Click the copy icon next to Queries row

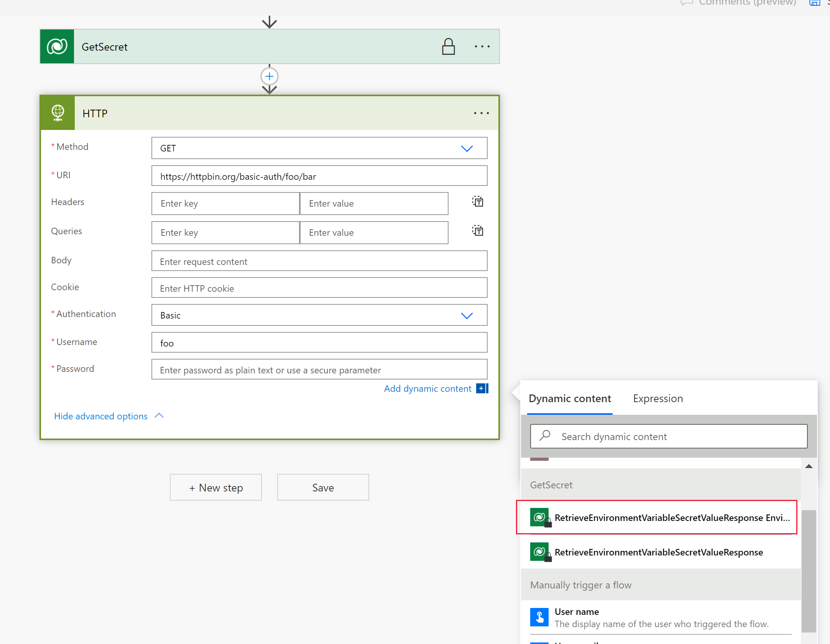478,231
